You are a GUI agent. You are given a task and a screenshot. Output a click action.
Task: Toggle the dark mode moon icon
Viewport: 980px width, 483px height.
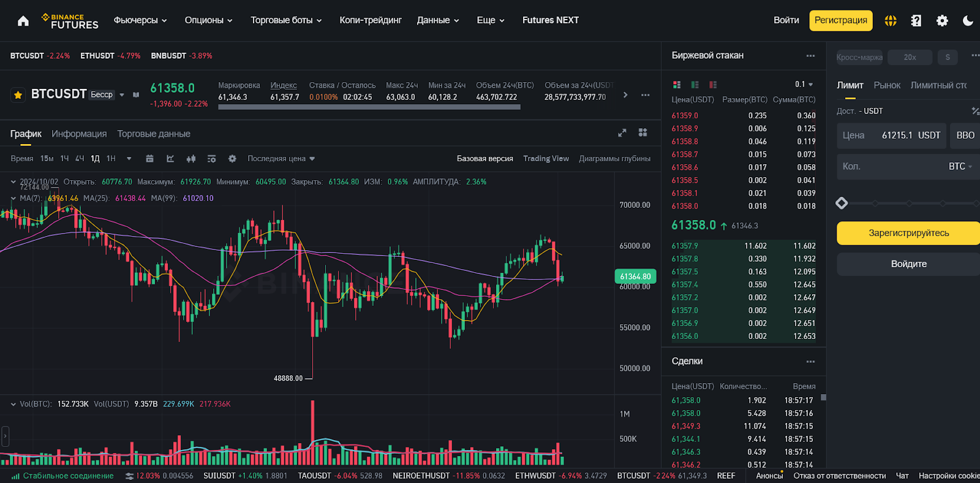(968, 21)
